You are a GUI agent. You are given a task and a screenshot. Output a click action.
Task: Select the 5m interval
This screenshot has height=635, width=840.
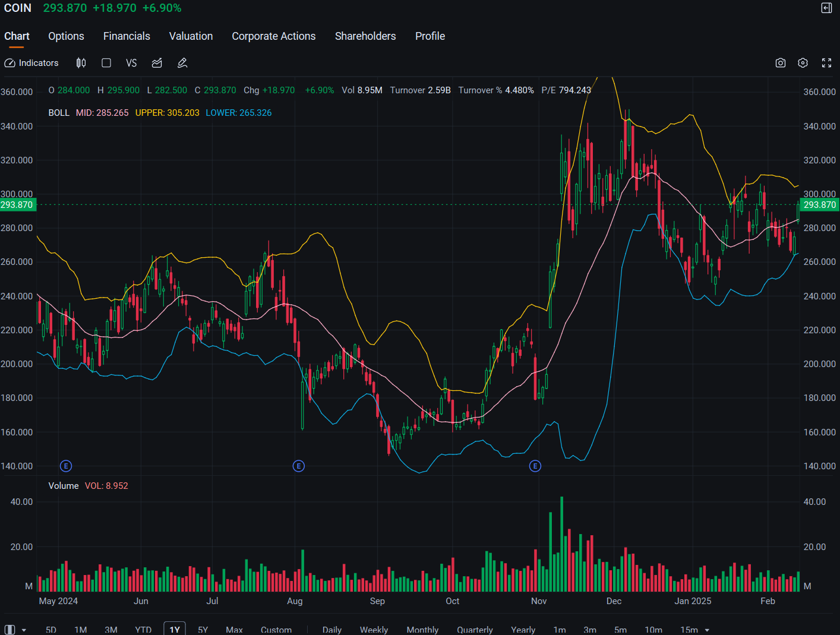coord(620,630)
